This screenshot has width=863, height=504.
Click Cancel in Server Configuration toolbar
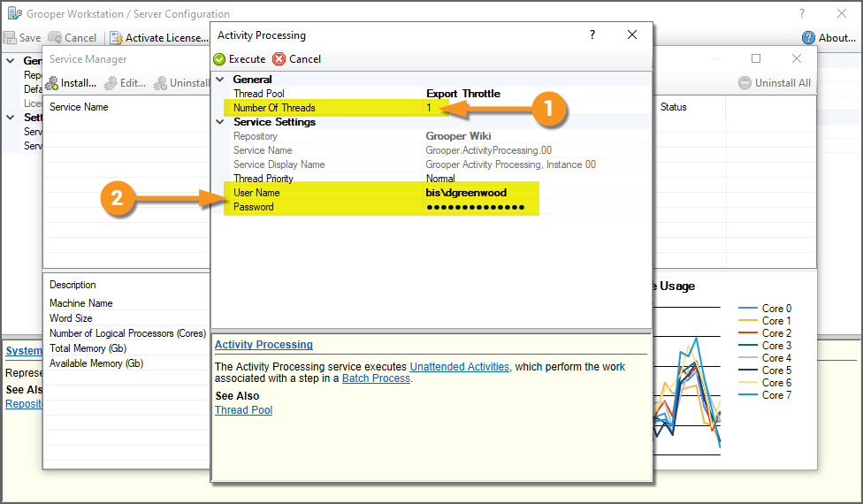[73, 37]
